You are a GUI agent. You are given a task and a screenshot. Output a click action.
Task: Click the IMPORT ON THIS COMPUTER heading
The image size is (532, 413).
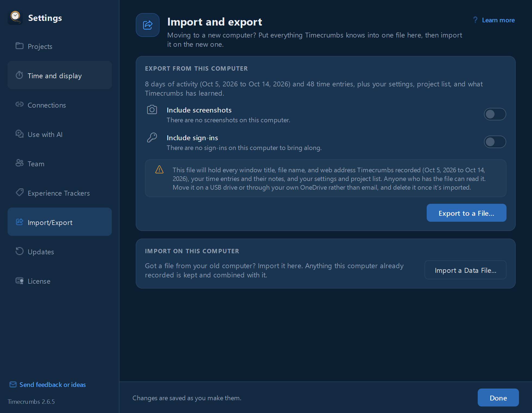pos(192,251)
